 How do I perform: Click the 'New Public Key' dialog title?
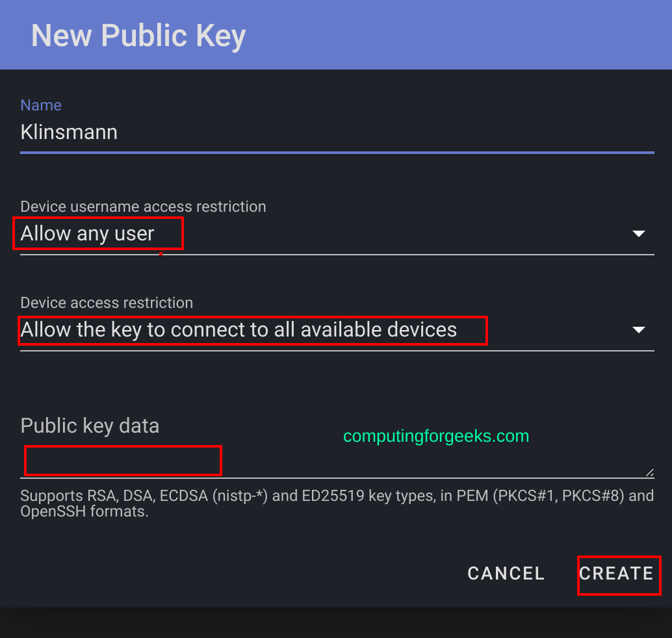click(x=138, y=36)
